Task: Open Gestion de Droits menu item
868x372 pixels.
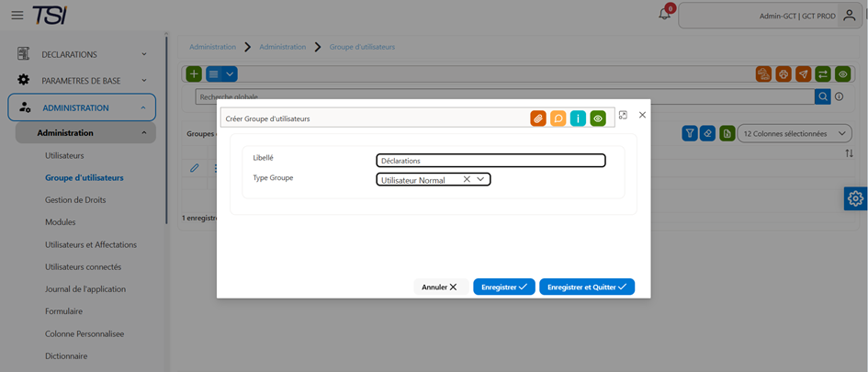Action: coord(75,200)
